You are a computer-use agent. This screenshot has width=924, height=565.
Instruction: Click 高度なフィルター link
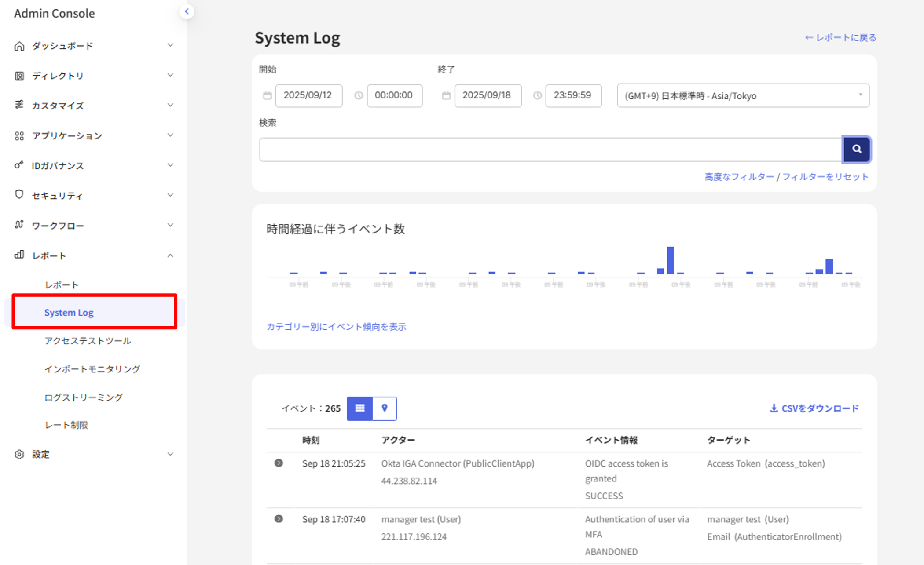point(739,177)
